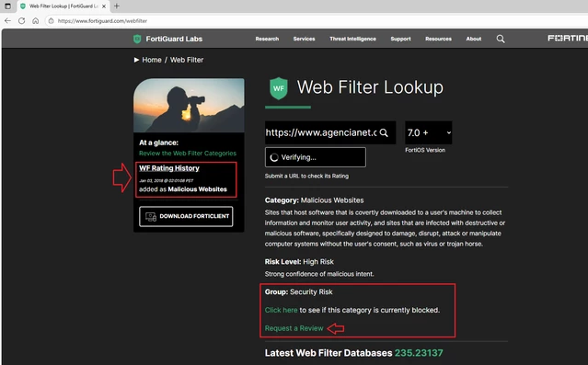This screenshot has width=588, height=365.
Task: Click the added as Malicious Websites text
Action: point(183,189)
